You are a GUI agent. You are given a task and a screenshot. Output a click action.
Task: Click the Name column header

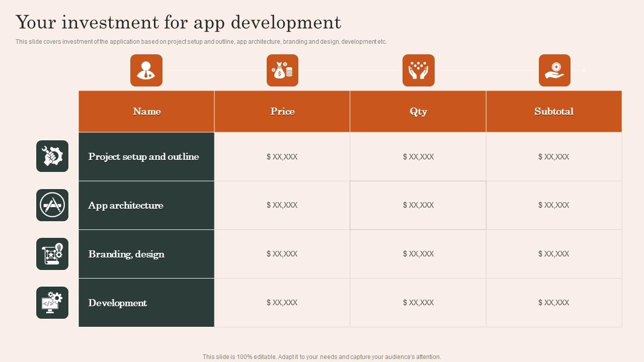click(x=146, y=112)
